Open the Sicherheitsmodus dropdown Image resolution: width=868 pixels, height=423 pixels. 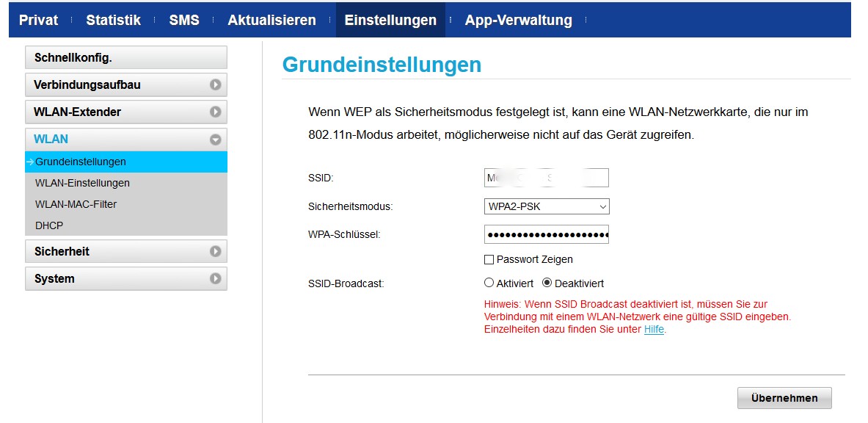click(x=546, y=206)
